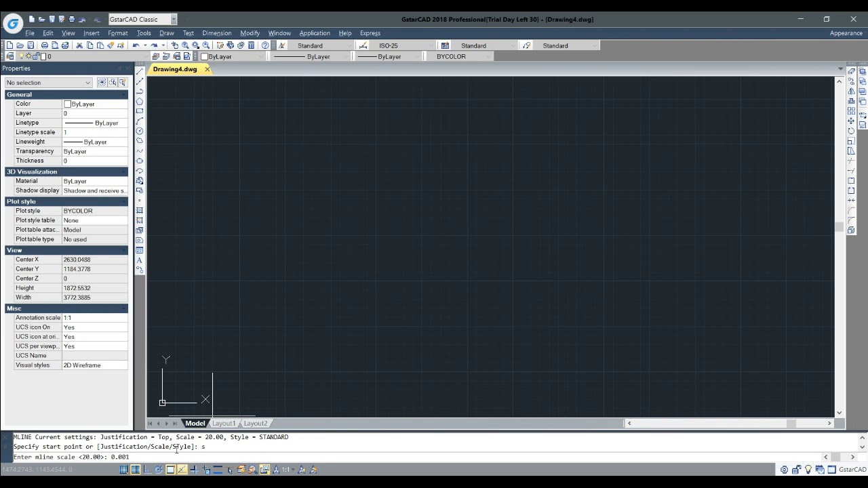
Task: Click the Undo arrow icon
Action: [136, 45]
